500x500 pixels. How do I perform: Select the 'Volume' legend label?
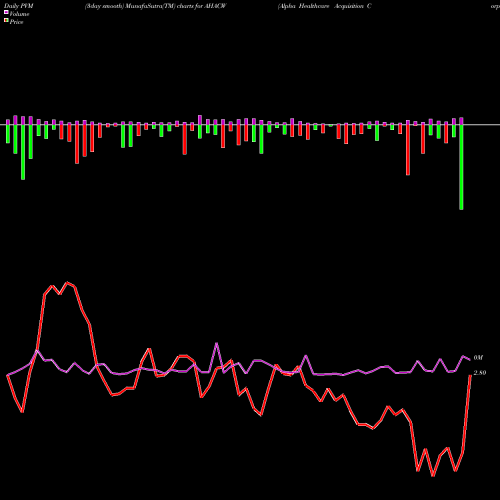(19, 14)
